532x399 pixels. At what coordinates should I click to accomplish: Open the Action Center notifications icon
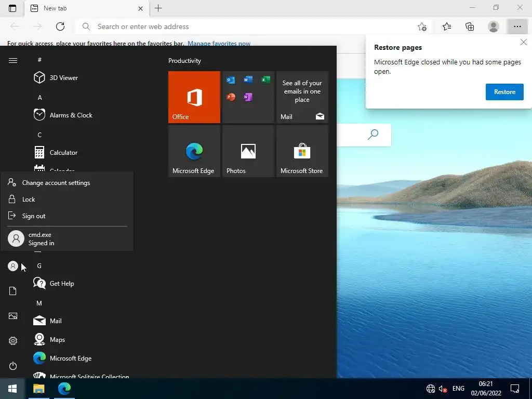[515, 389]
